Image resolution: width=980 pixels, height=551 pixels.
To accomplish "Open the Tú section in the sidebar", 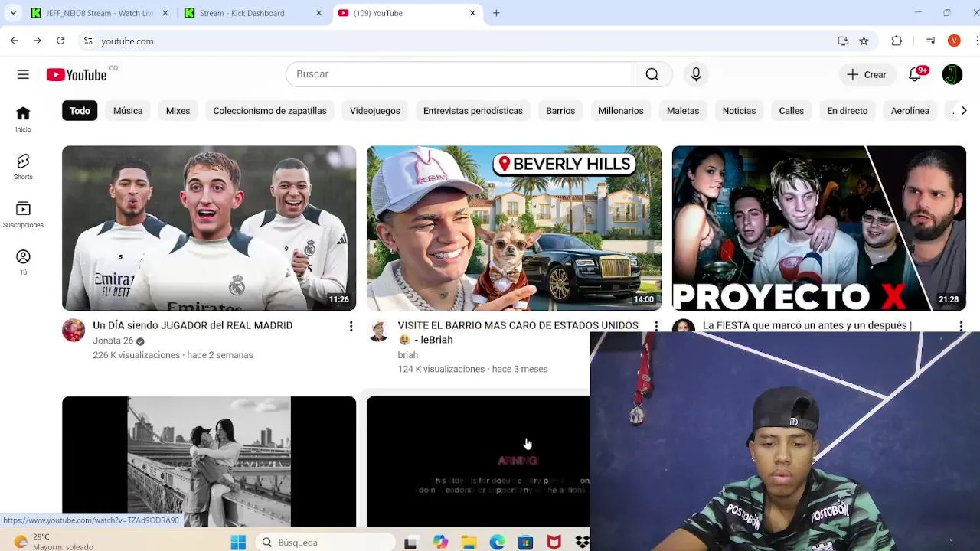I will point(23,262).
